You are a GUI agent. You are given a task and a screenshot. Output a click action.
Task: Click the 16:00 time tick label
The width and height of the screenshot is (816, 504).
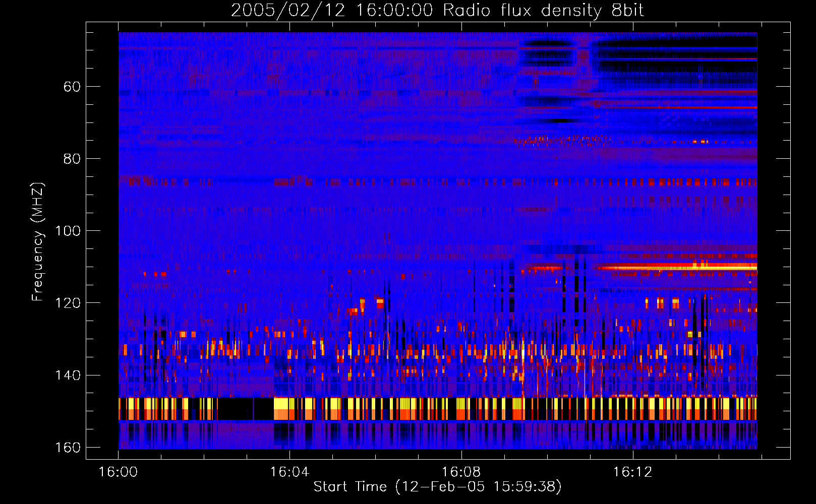point(118,472)
